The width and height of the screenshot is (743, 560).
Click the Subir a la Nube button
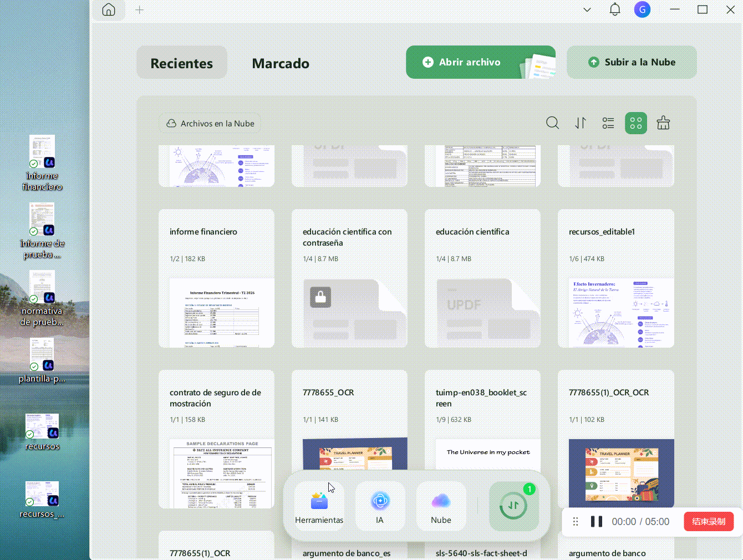tap(632, 62)
